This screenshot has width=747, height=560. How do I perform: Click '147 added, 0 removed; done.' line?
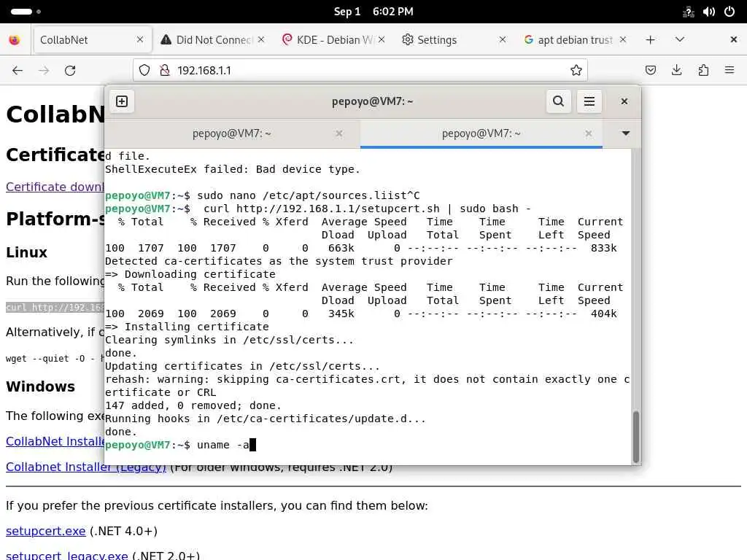pos(193,405)
